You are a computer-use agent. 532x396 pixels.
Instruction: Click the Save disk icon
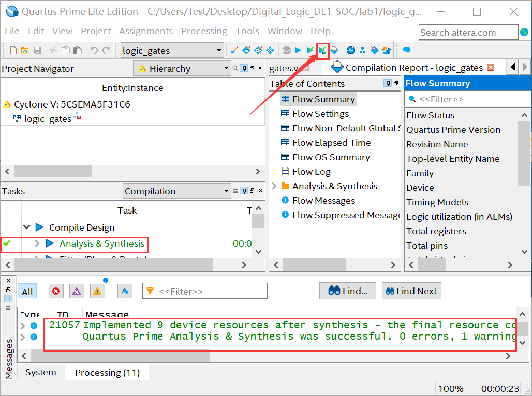(x=37, y=51)
